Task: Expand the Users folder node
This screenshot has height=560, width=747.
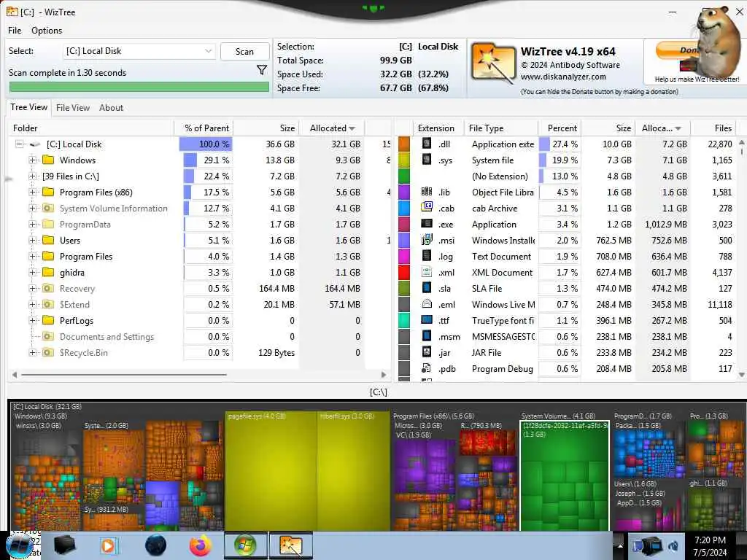Action: [x=32, y=241]
